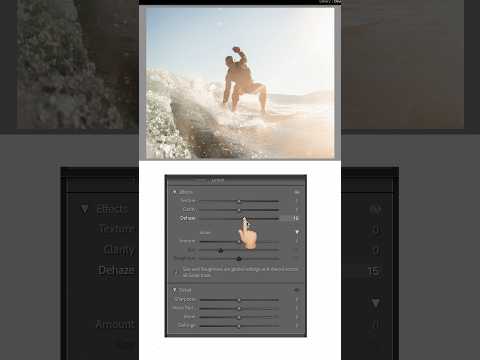Toggle the Effects section eye icon

(x=297, y=192)
